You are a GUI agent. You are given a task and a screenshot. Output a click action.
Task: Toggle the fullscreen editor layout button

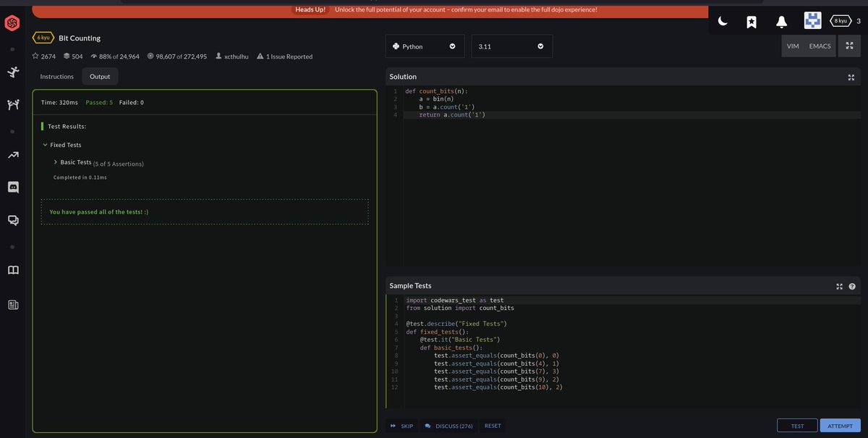coord(849,46)
